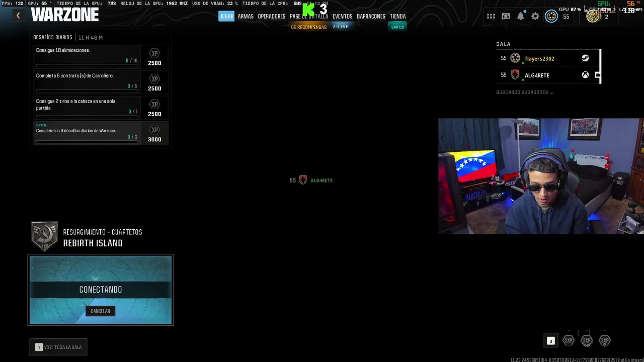Select the 'Consigue 2 tiros a la cabeza' challenge

pyautogui.click(x=101, y=108)
